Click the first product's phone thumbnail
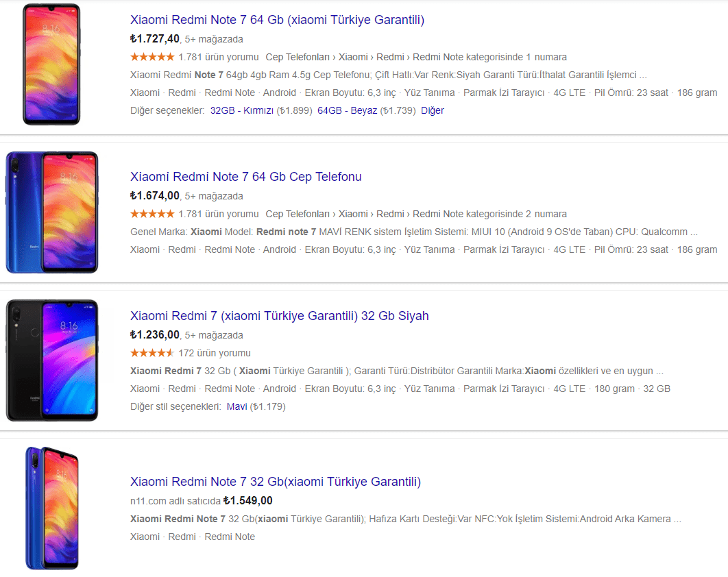 click(51, 64)
